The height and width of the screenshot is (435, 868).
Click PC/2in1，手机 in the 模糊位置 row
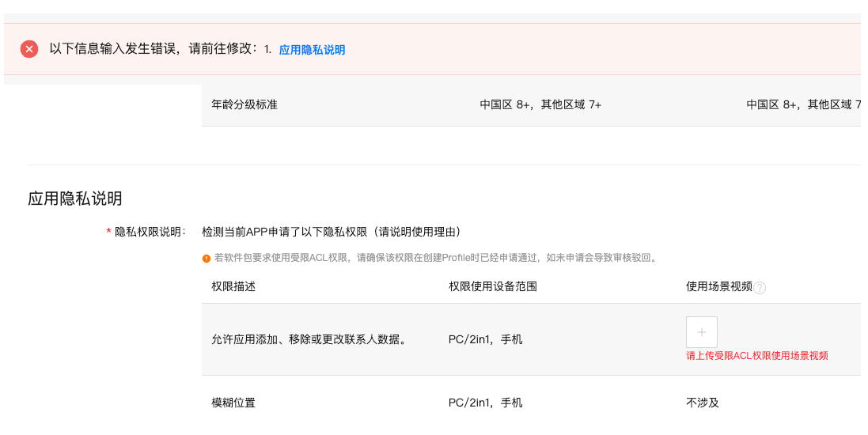[485, 403]
